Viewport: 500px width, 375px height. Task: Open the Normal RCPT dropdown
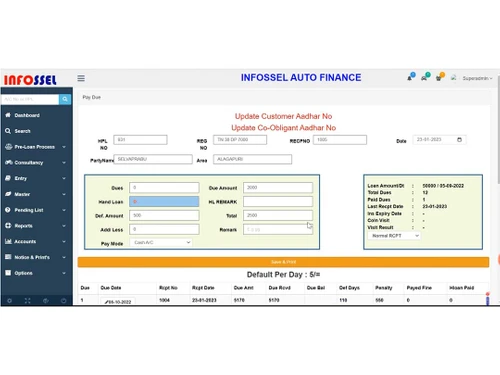point(394,236)
